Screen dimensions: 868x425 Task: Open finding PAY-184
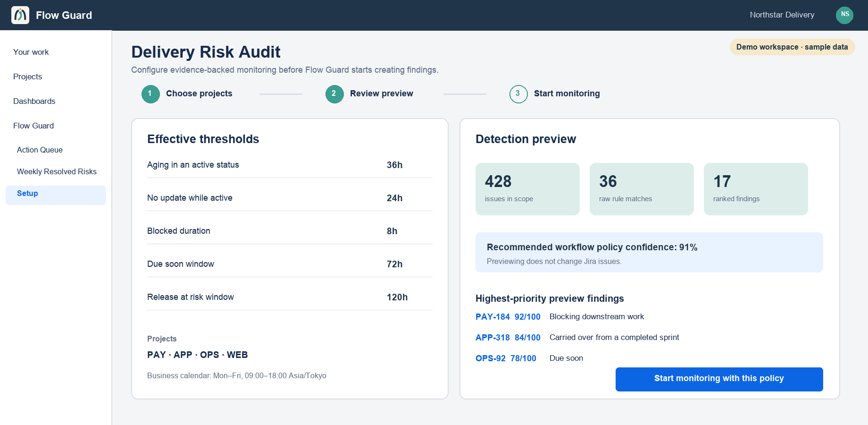pyautogui.click(x=492, y=317)
